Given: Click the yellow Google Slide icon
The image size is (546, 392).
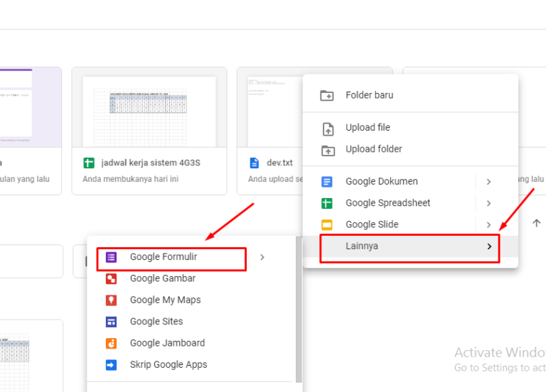Looking at the screenshot, I should [326, 225].
